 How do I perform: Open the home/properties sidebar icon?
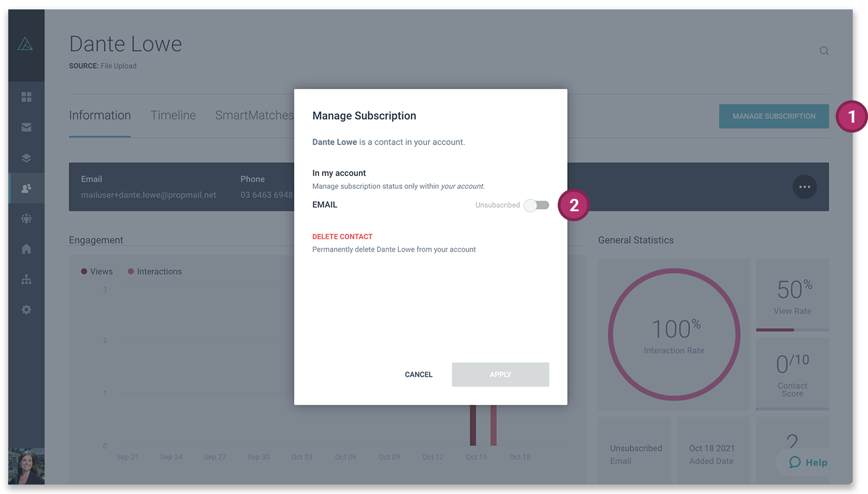point(26,248)
